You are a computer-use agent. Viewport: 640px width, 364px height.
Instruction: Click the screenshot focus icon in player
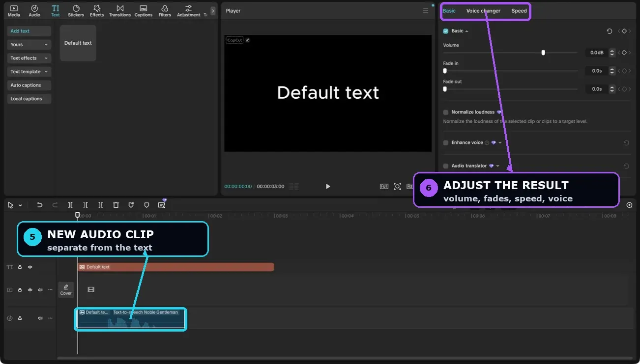[397, 186]
